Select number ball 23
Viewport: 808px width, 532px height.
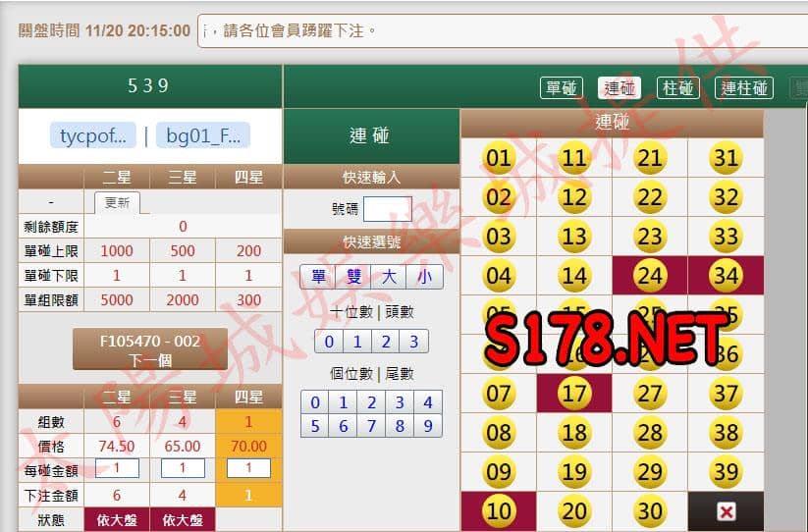650,237
